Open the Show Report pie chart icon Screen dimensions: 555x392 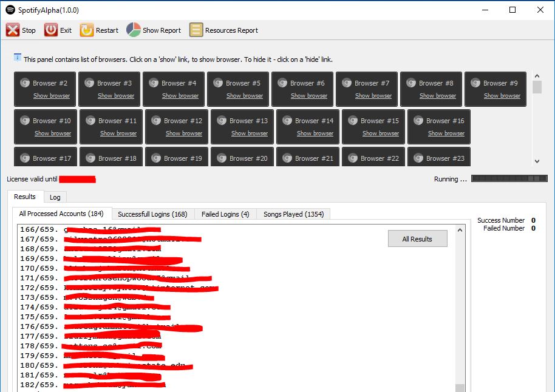click(x=134, y=30)
